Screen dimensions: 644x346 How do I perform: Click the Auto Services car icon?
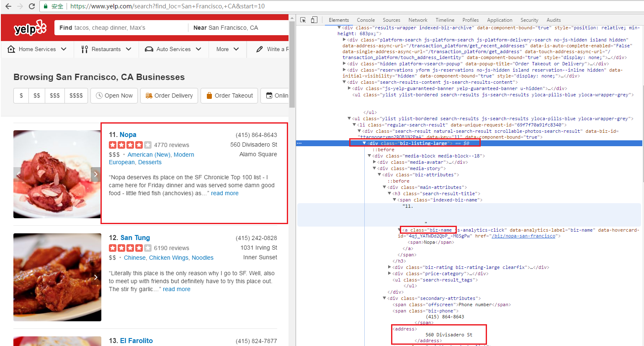click(x=149, y=49)
